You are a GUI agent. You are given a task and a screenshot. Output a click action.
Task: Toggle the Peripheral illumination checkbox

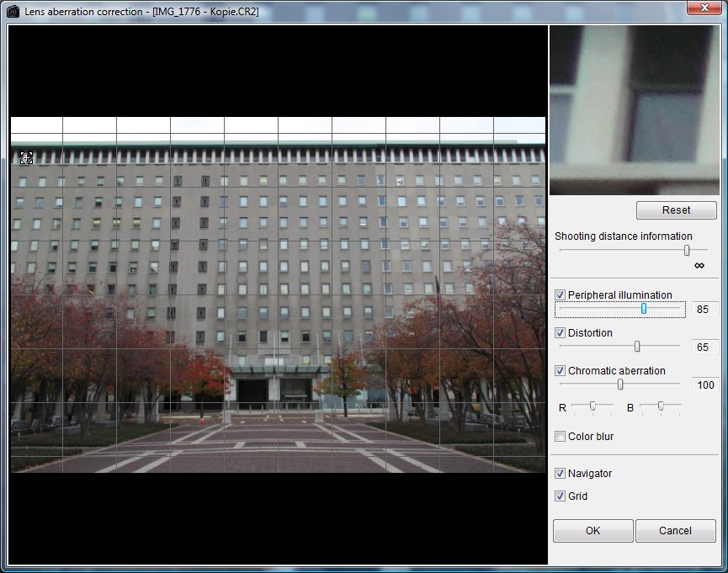pyautogui.click(x=561, y=295)
